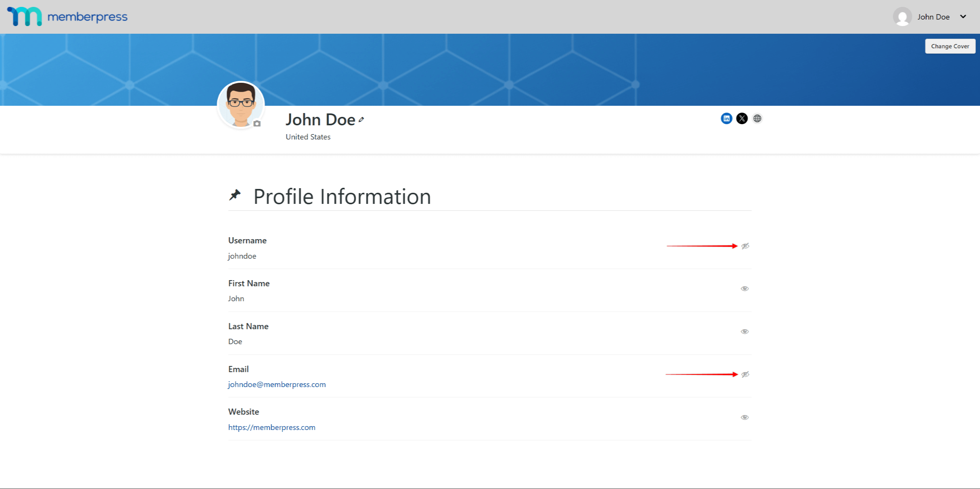Open the X (Twitter) social icon
The height and width of the screenshot is (489, 980).
[742, 118]
